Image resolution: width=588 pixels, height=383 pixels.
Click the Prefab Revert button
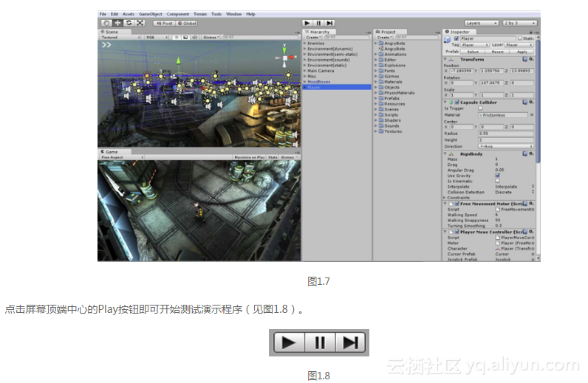pos(498,52)
